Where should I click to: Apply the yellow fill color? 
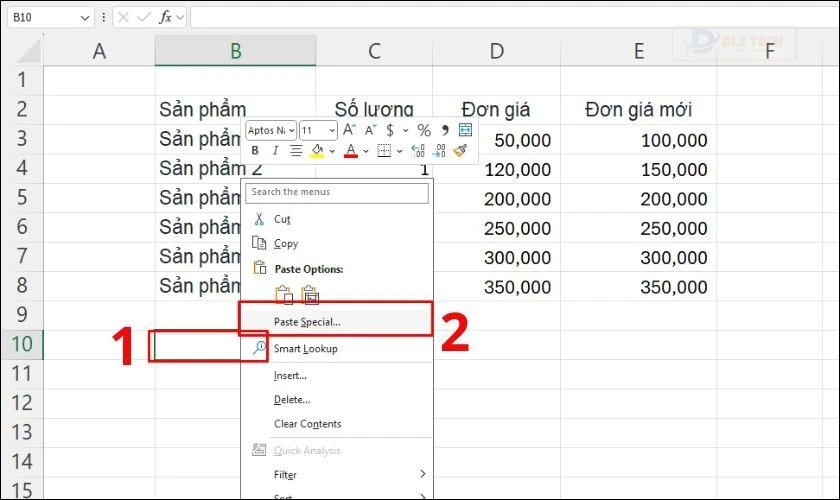point(318,151)
